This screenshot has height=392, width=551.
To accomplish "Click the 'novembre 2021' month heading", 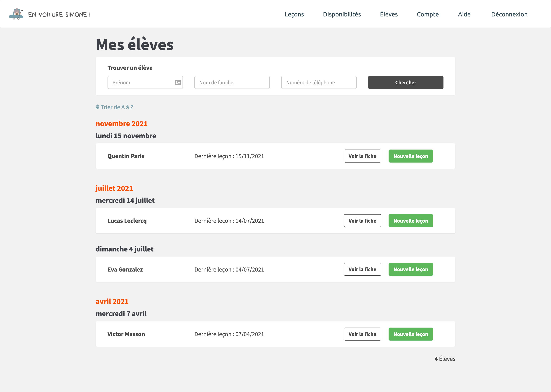I will click(121, 124).
